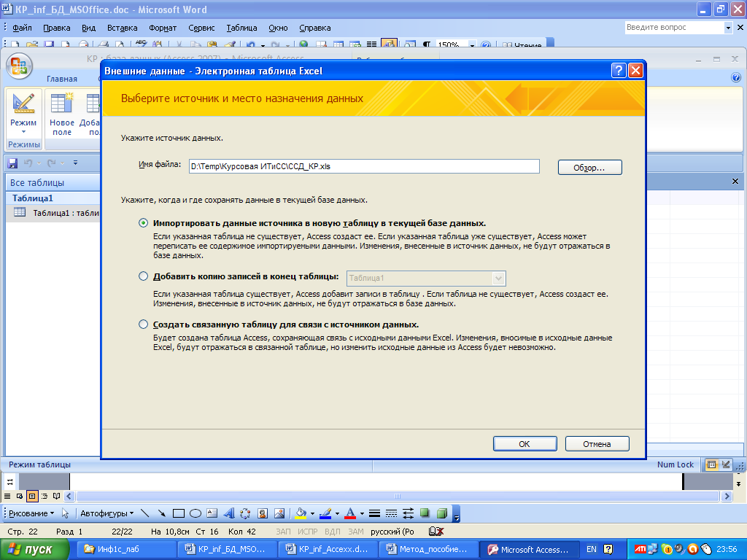This screenshot has height=560, width=747.
Task: Switch to Print Layout view in Word
Action: [32, 496]
